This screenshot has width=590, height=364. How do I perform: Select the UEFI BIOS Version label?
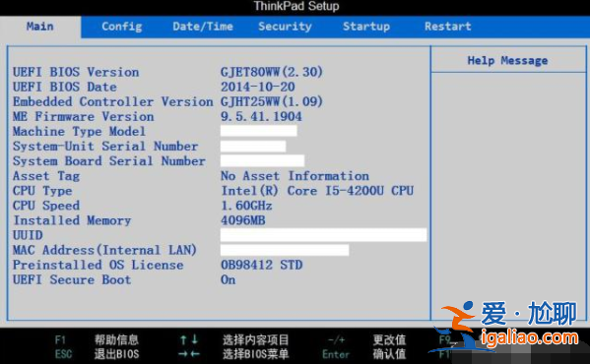(76, 72)
